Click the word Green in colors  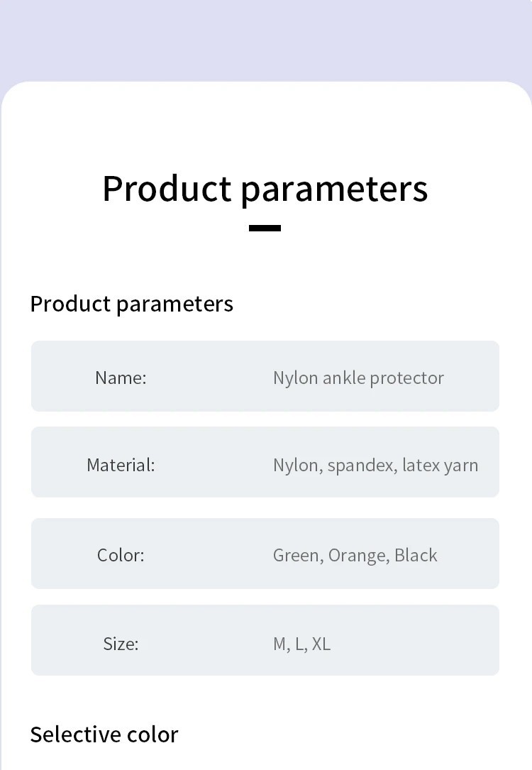(x=298, y=556)
